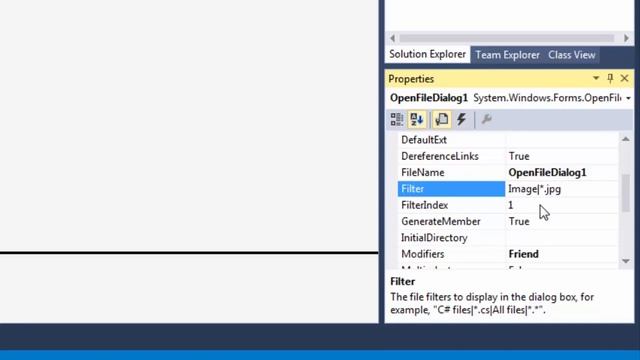This screenshot has width=640, height=360.
Task: Click Solution Explorer horizontal scrollbar thumb
Action: pos(507,38)
